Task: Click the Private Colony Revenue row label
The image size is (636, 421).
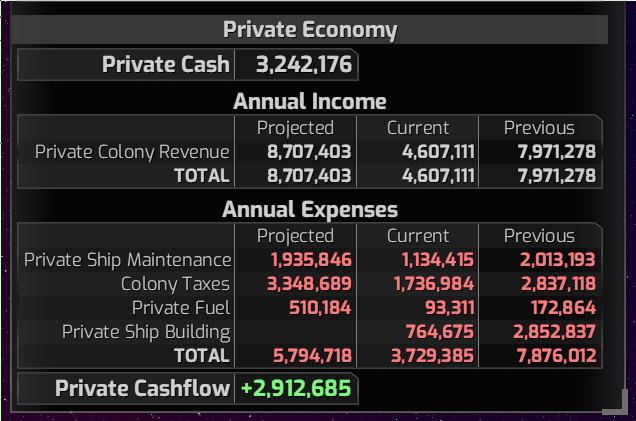Action: [x=132, y=152]
